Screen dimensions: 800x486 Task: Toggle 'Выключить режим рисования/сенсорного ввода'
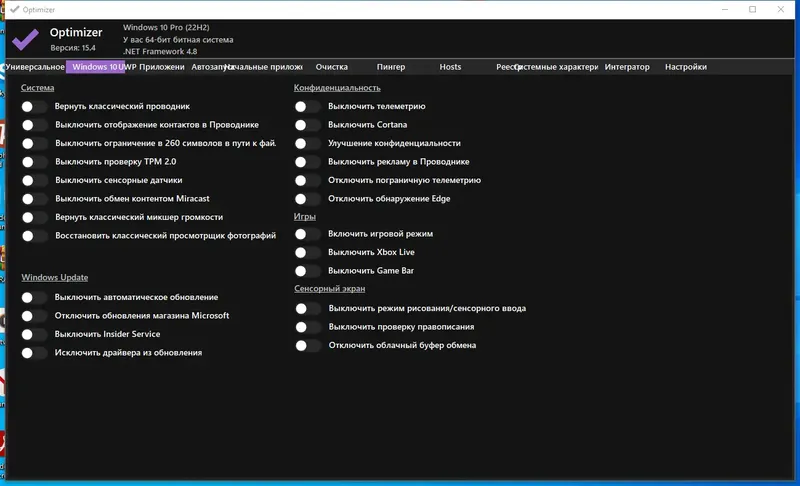(308, 309)
